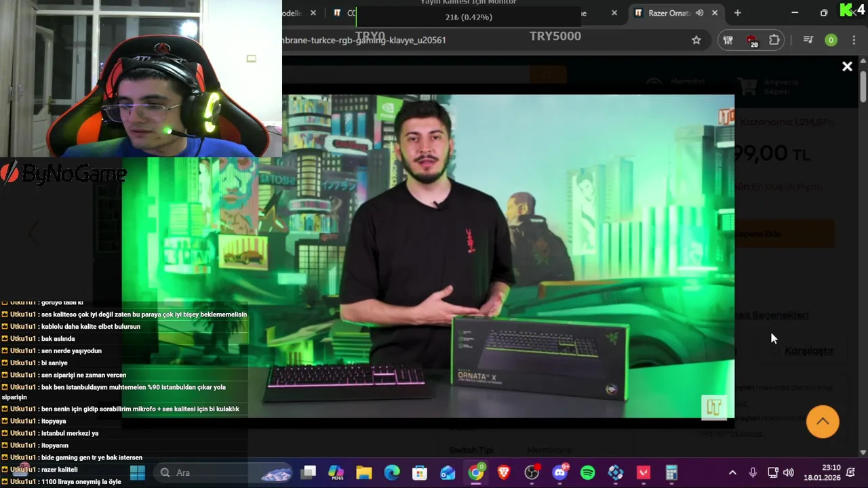Screen dimensions: 868x488
Task: Open Calculator from taskbar
Action: (671, 472)
